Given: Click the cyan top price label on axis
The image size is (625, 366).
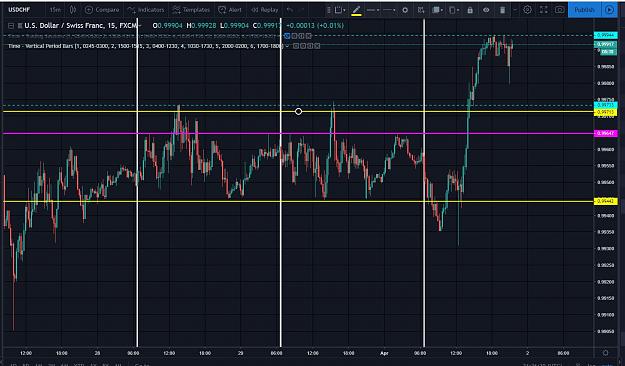Looking at the screenshot, I should 605,35.
